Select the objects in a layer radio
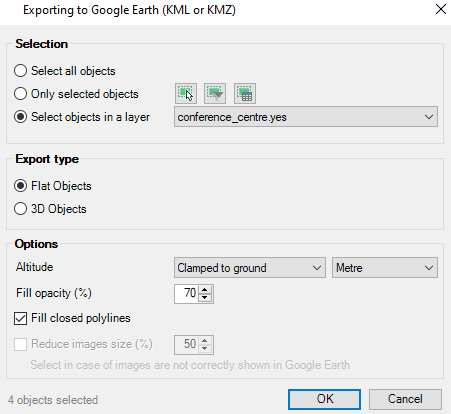 [21, 117]
